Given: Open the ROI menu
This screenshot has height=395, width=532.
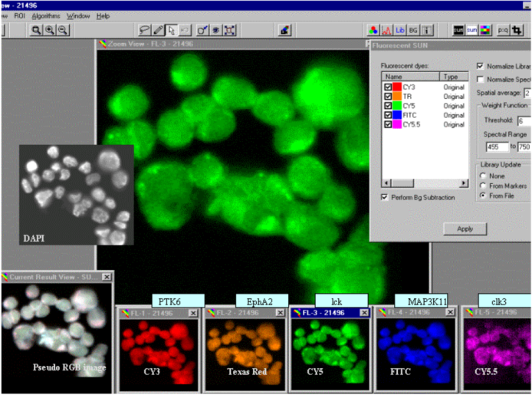Looking at the screenshot, I should (19, 16).
